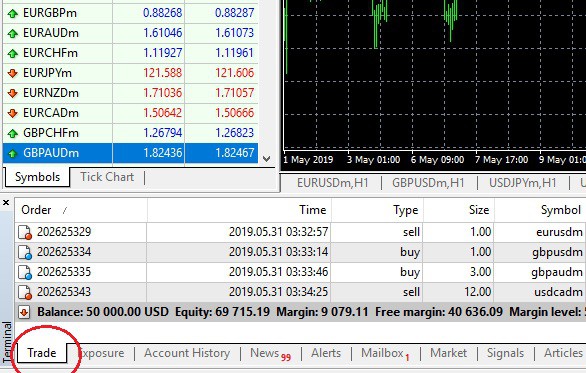
Task: Click the size value 12.00
Action: (x=478, y=292)
